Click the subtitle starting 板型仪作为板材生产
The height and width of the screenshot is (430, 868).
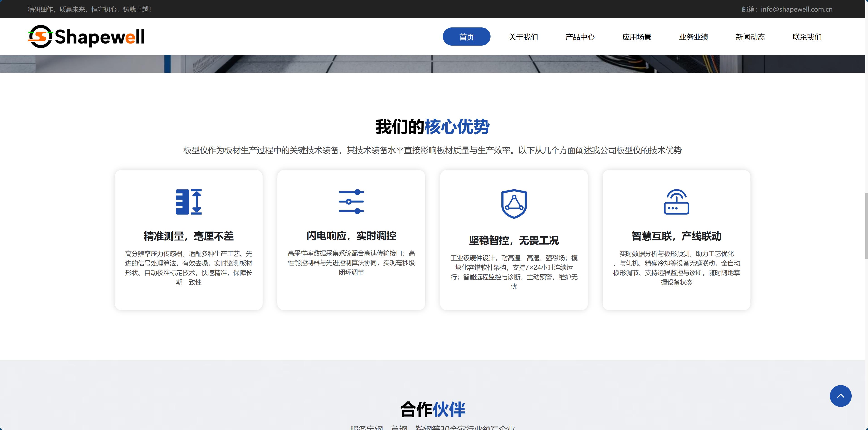[432, 150]
